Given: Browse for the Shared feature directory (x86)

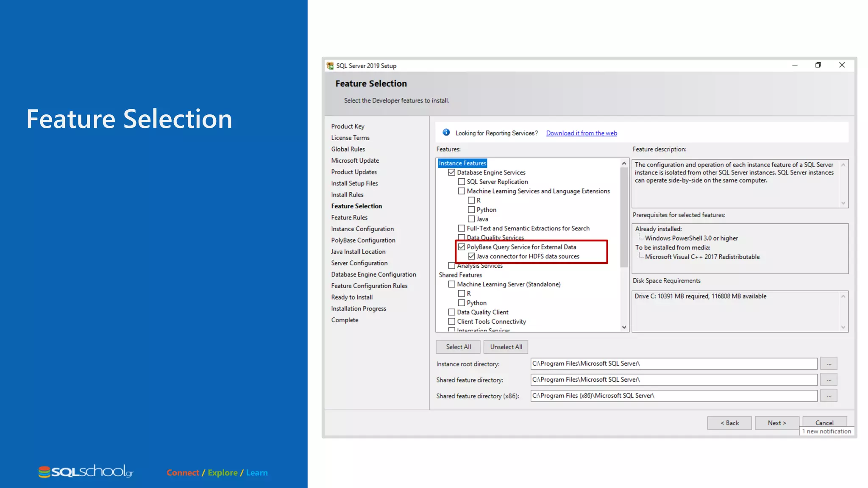Looking at the screenshot, I should (829, 396).
